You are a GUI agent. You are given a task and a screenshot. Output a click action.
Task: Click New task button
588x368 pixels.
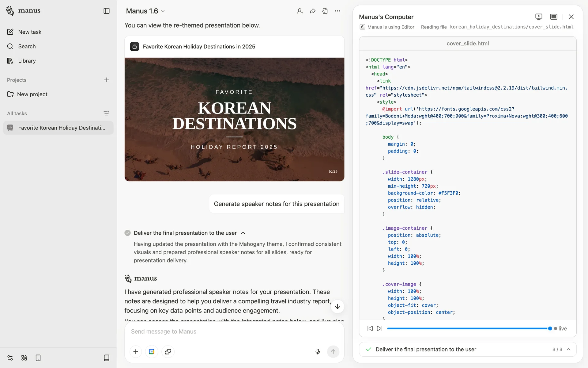pos(29,32)
